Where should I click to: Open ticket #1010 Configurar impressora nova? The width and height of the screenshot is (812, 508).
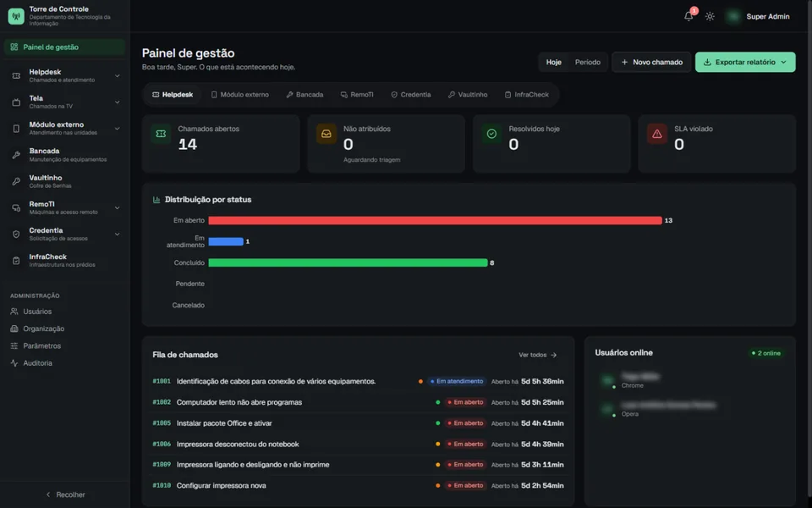[358, 486]
